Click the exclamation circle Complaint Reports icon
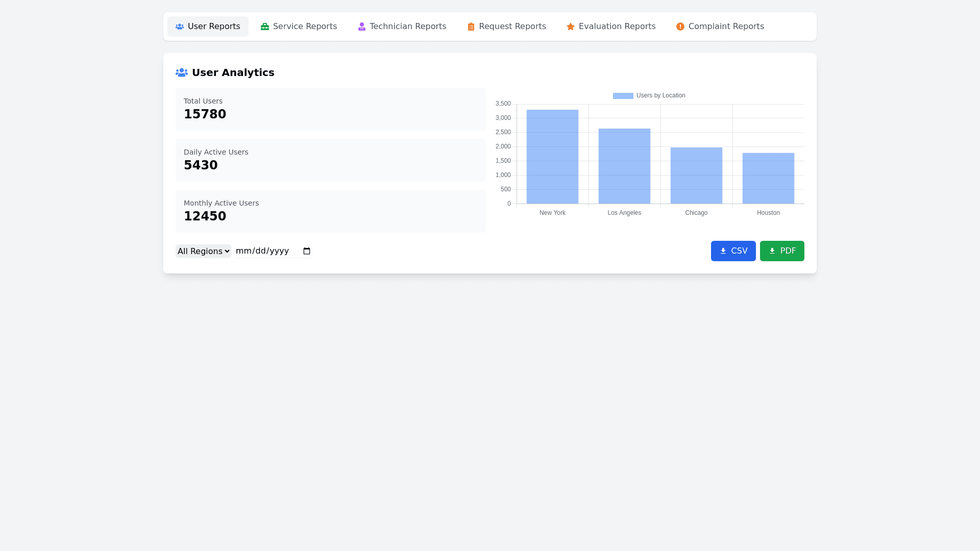Image resolution: width=980 pixels, height=551 pixels. tap(680, 27)
